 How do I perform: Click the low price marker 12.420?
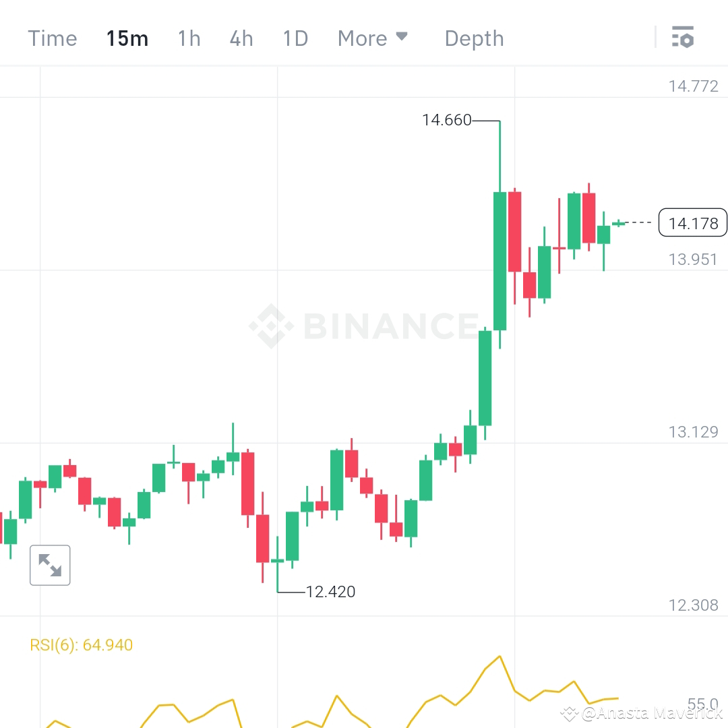click(330, 592)
